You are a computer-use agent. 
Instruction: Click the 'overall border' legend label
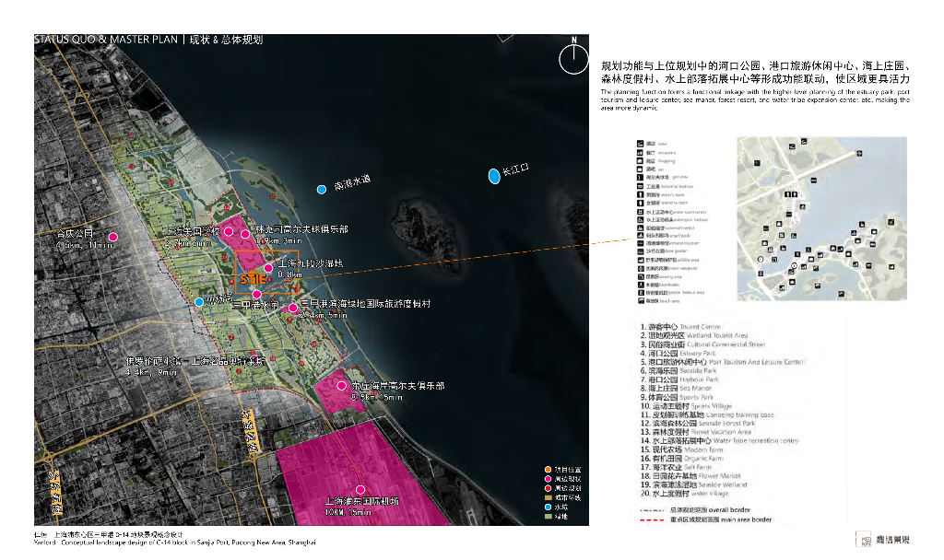710,510
